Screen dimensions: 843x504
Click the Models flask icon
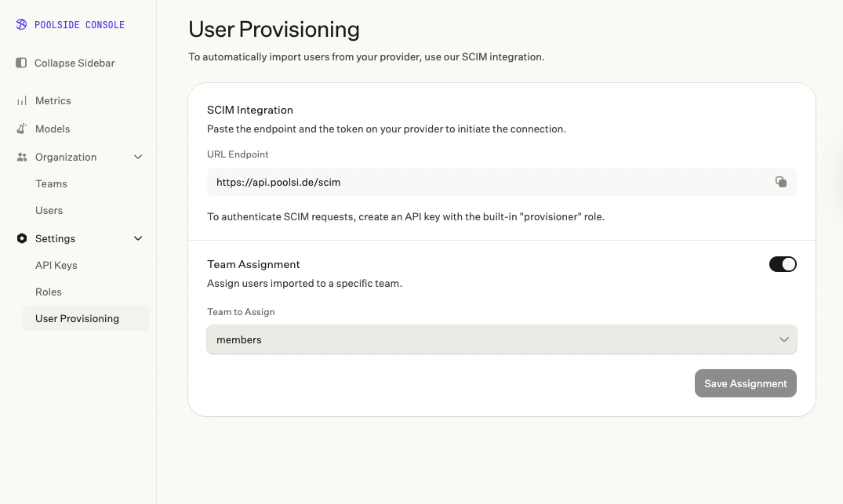(21, 129)
